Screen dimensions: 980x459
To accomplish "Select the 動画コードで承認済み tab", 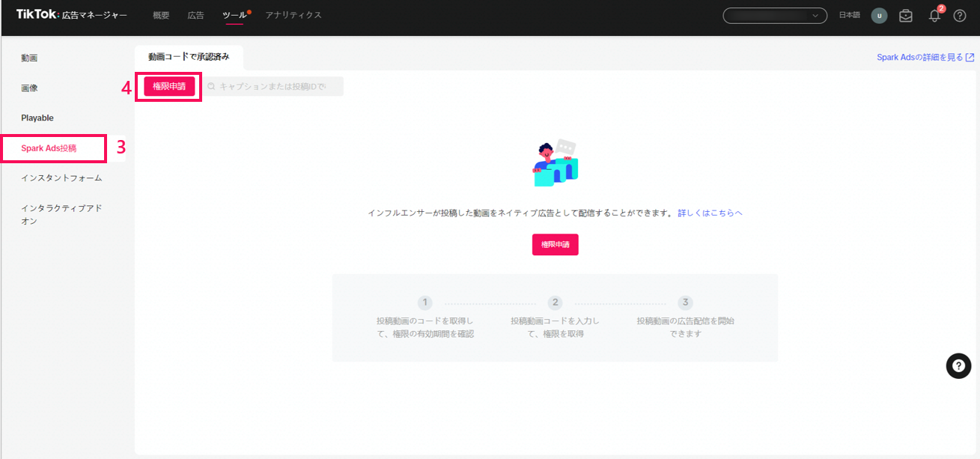I will (189, 57).
